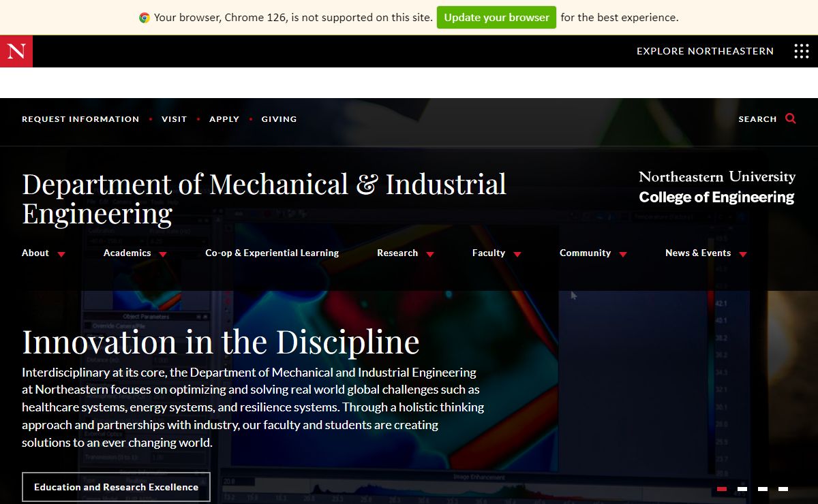
Task: Click Northeastern University College of Engineering logo
Action: tap(717, 187)
